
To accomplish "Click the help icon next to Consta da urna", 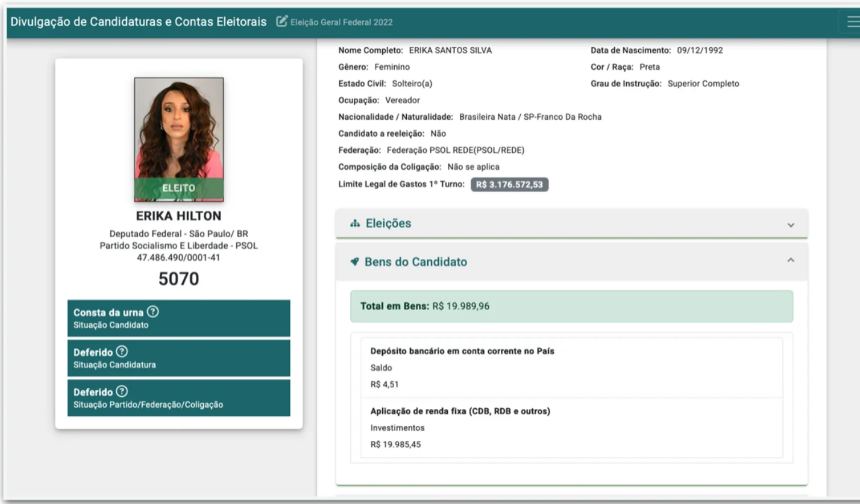I will (153, 312).
